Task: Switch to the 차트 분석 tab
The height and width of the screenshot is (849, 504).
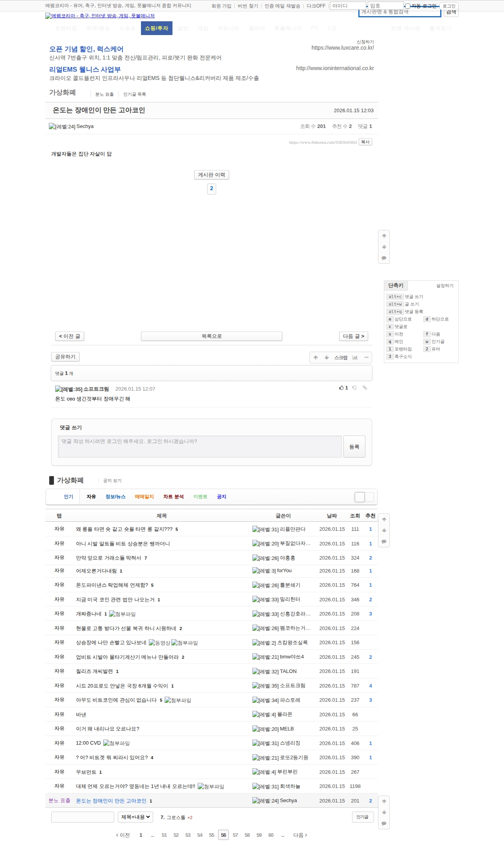Action: (x=173, y=497)
